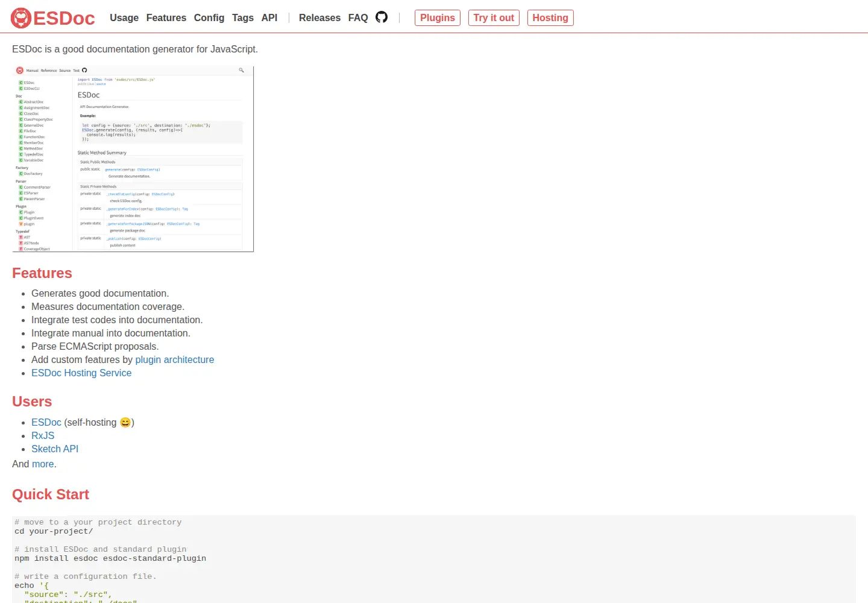The width and height of the screenshot is (868, 603).
Task: Click the Plugins button
Action: [x=438, y=18]
